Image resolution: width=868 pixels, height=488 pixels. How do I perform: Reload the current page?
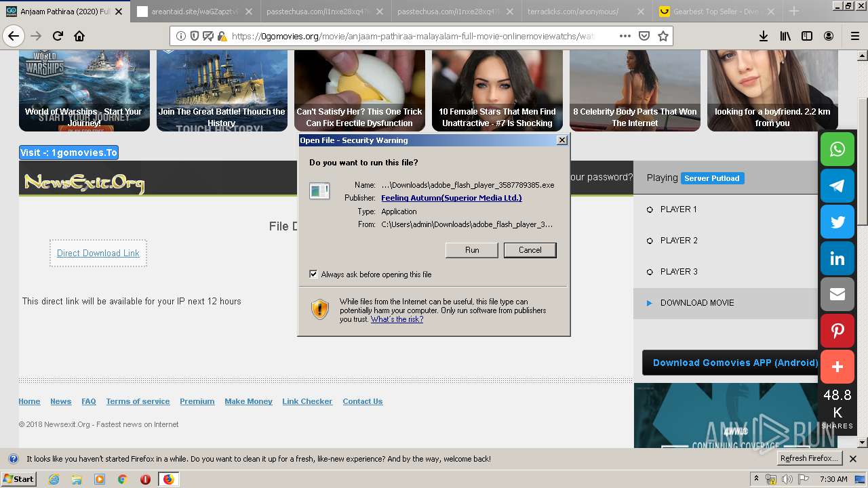(58, 36)
